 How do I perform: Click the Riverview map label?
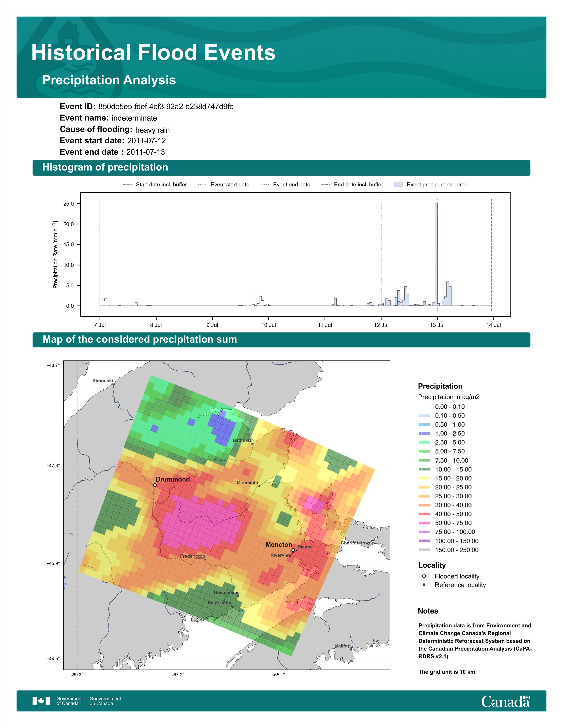(x=281, y=555)
